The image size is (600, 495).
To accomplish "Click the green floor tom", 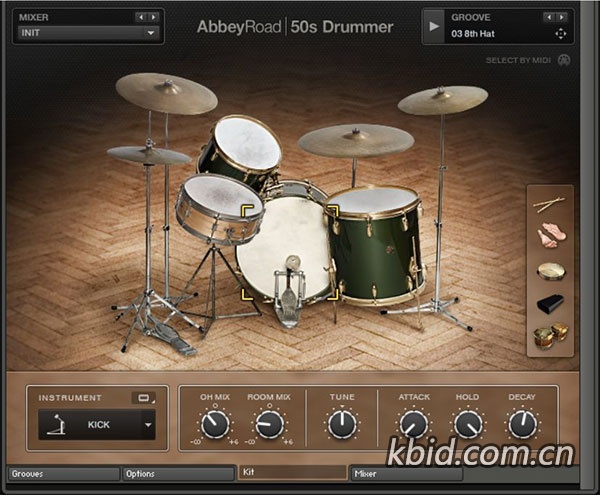I will (x=377, y=245).
